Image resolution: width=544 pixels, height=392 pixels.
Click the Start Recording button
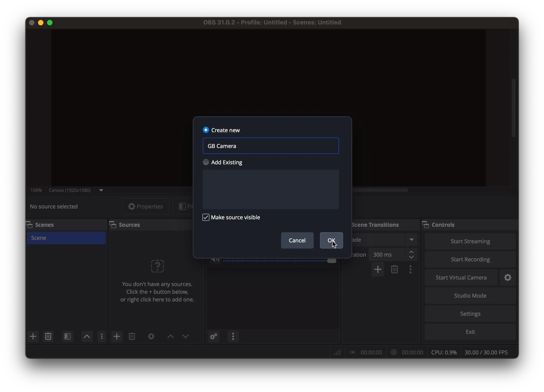tap(470, 259)
